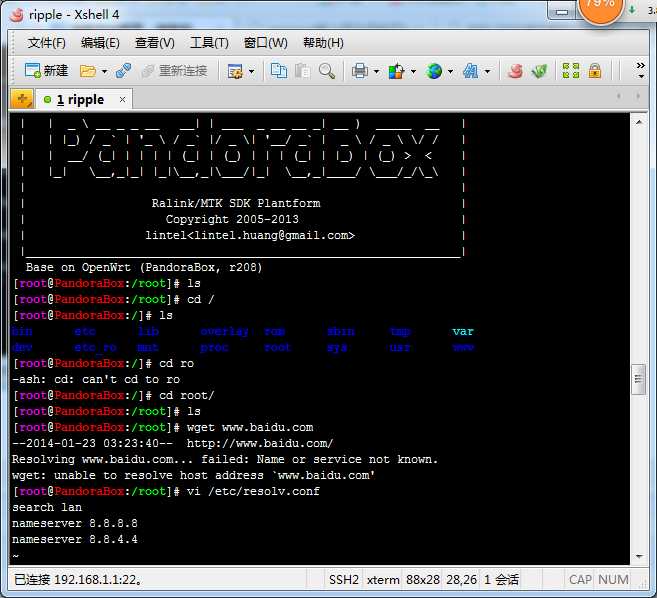Click the Paste clipboard icon
The height and width of the screenshot is (598, 657).
click(302, 71)
